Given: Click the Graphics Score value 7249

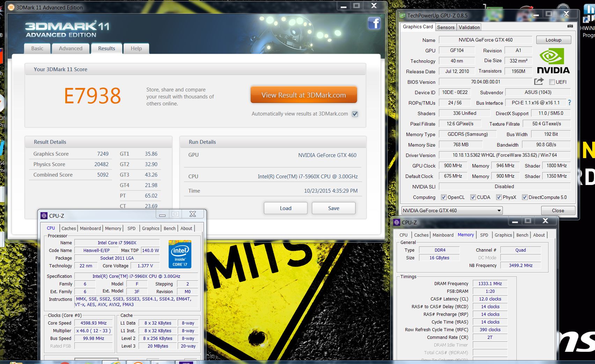Looking at the screenshot, I should click(x=103, y=154).
